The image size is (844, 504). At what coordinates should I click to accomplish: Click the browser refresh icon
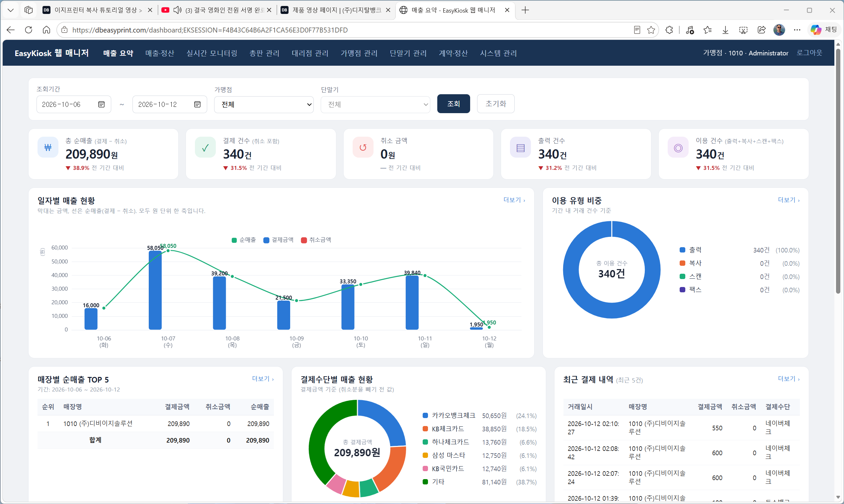pyautogui.click(x=29, y=30)
